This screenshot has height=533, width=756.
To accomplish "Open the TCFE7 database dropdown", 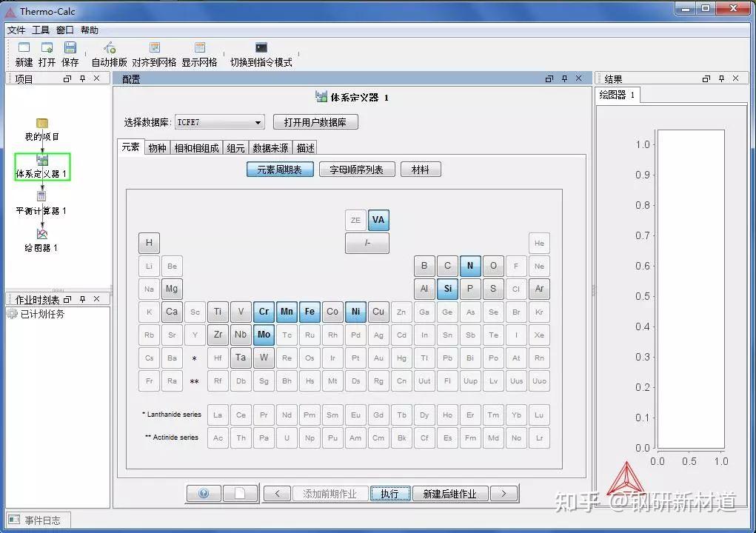I will (x=258, y=122).
